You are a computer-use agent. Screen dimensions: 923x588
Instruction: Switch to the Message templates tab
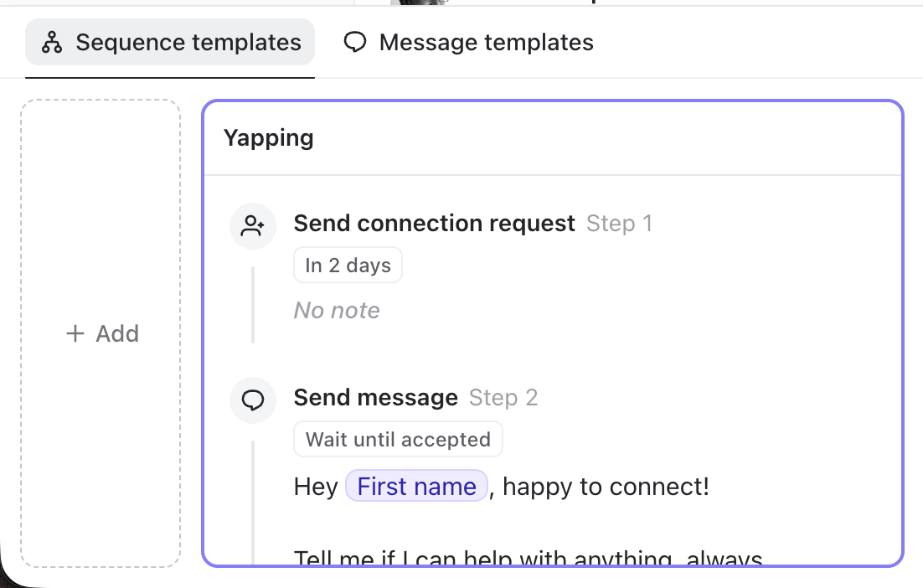[468, 43]
